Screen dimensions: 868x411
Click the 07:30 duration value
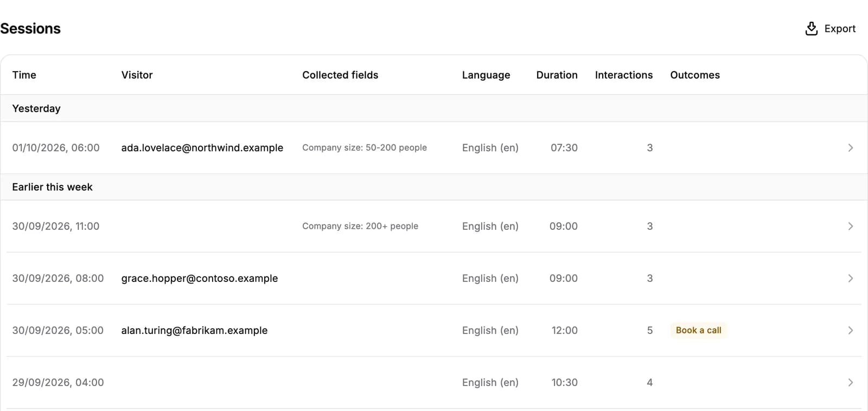tap(564, 147)
